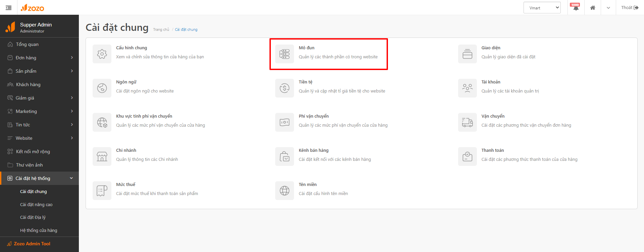Open the Chi nhánh store icon

pyautogui.click(x=102, y=156)
